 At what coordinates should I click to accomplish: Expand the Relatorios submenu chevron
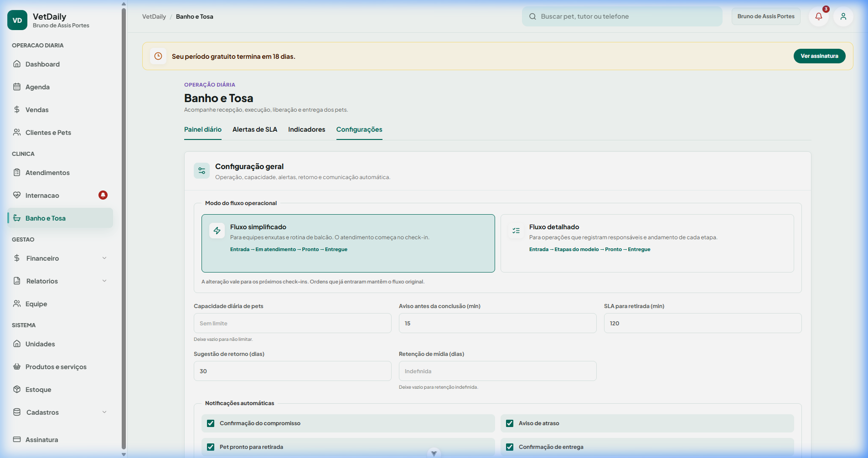click(x=104, y=281)
